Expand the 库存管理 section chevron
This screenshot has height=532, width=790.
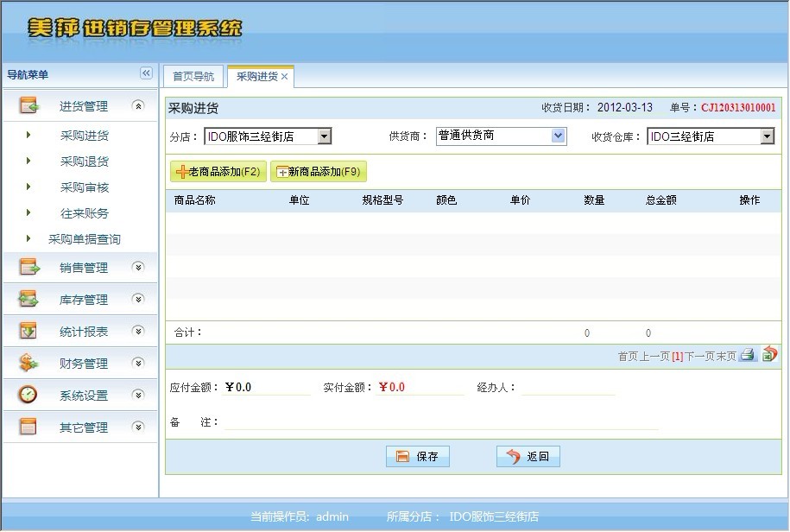click(137, 299)
